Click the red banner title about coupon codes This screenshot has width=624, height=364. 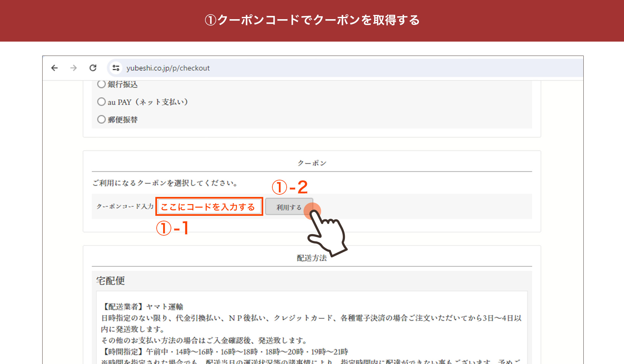tap(312, 20)
